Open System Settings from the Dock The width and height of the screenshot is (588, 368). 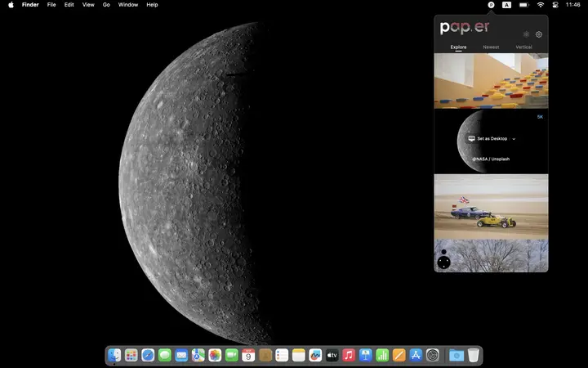pos(432,355)
